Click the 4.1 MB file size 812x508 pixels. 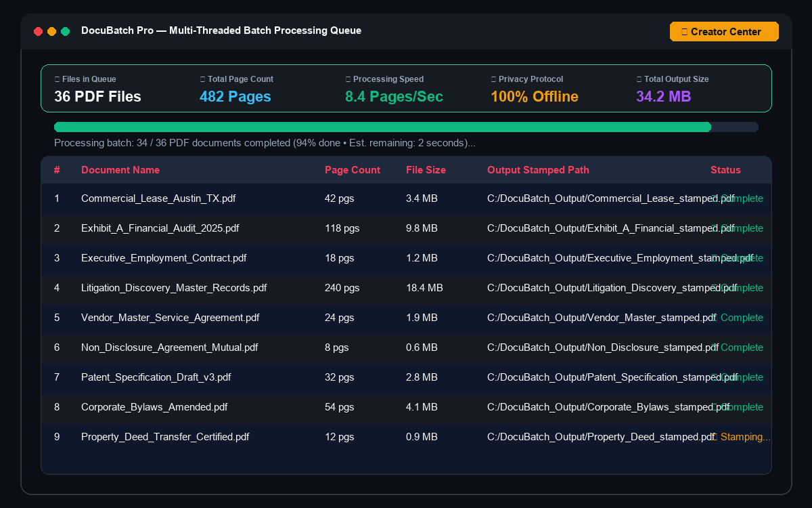[x=422, y=407]
